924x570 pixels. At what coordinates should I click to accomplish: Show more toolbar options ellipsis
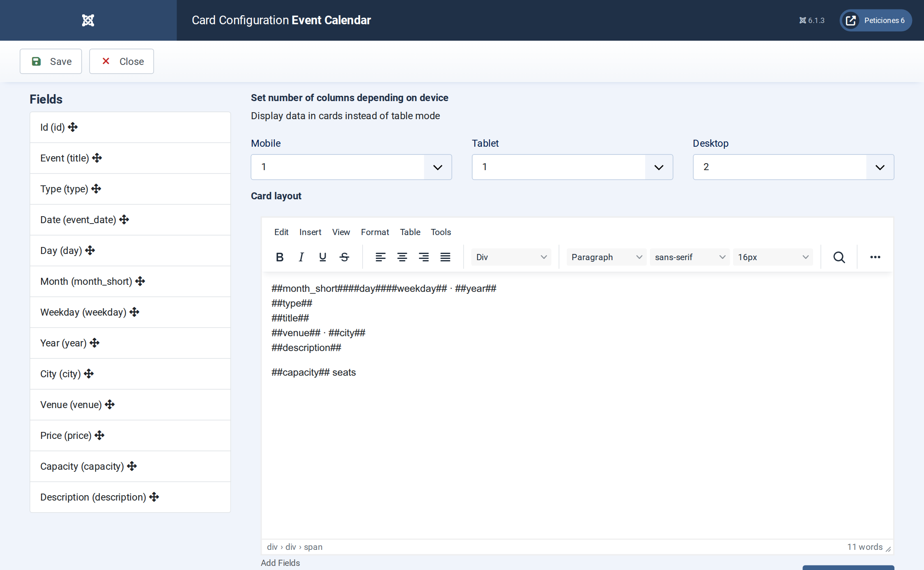pos(875,257)
